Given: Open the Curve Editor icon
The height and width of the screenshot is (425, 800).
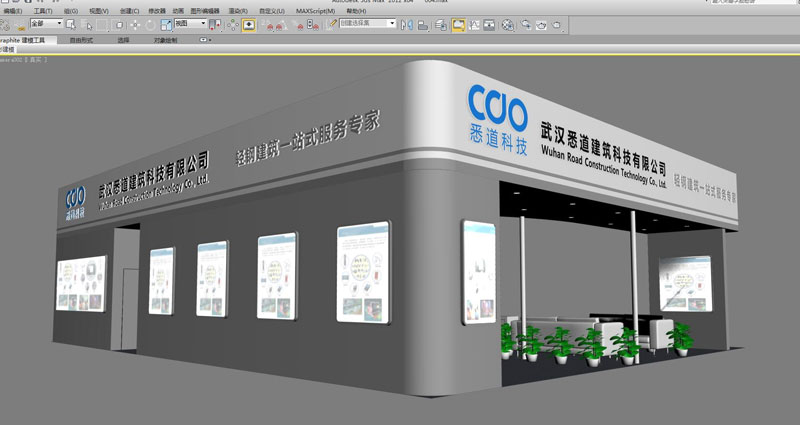Looking at the screenshot, I should tap(477, 23).
